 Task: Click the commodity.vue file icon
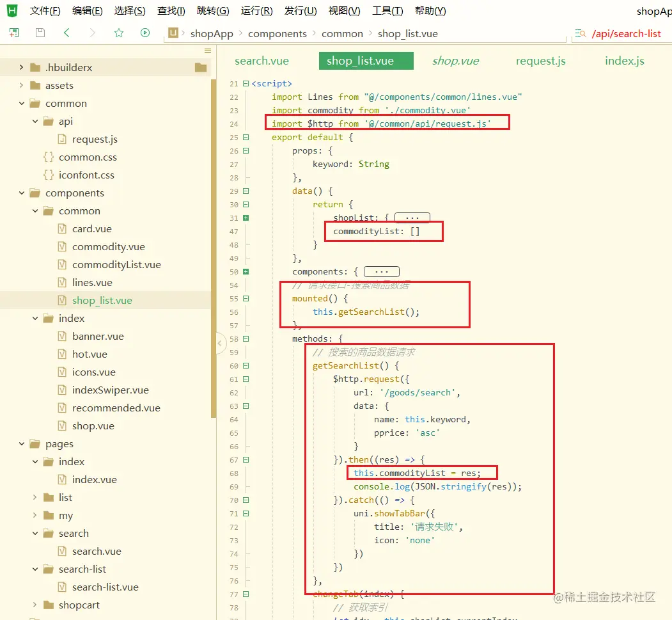point(62,246)
